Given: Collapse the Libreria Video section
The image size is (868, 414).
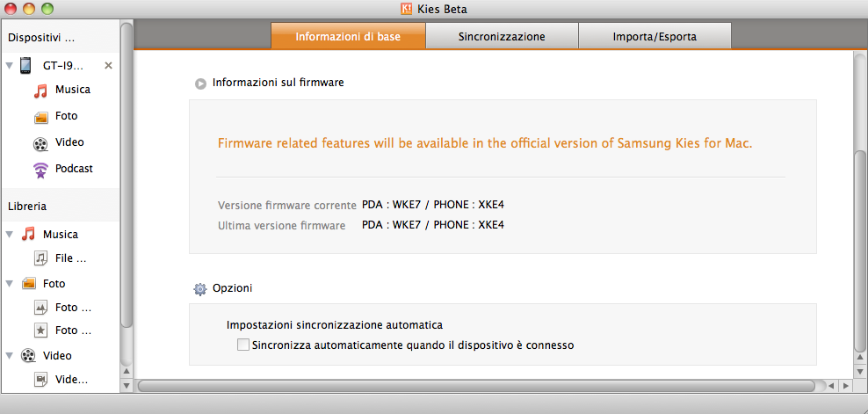Looking at the screenshot, I should click(9, 356).
